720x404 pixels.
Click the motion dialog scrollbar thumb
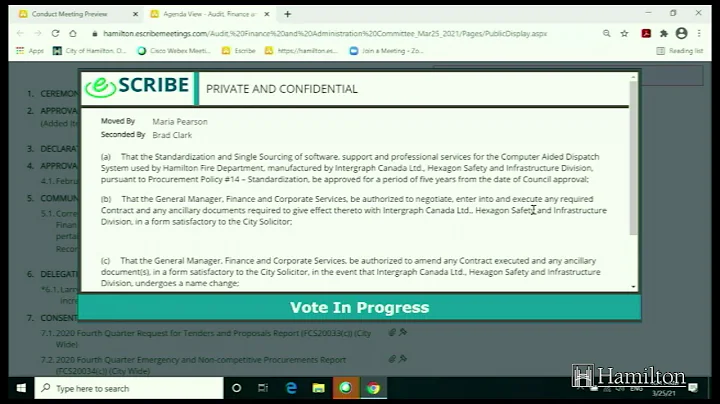click(634, 158)
